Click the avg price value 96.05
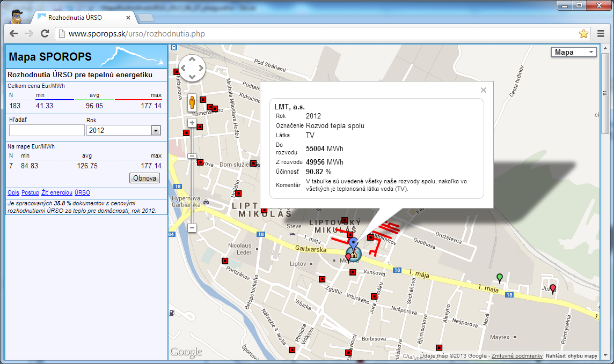 click(x=94, y=106)
